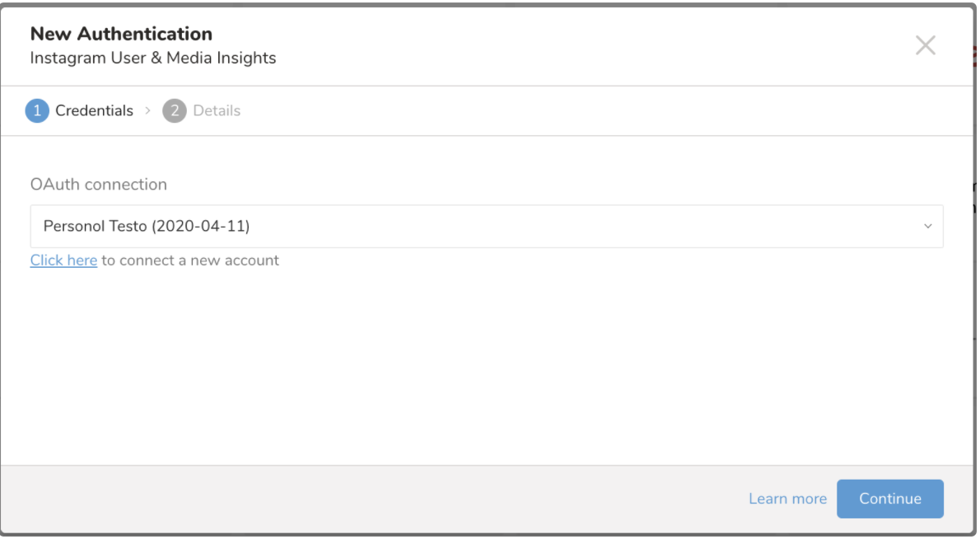Expand the dropdown using its chevron arrow
980x539 pixels.
[928, 227]
